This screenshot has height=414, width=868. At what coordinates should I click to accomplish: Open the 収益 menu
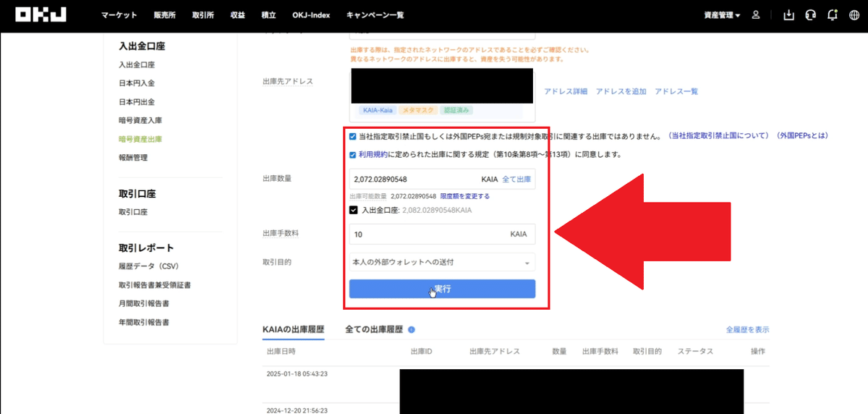(x=237, y=15)
